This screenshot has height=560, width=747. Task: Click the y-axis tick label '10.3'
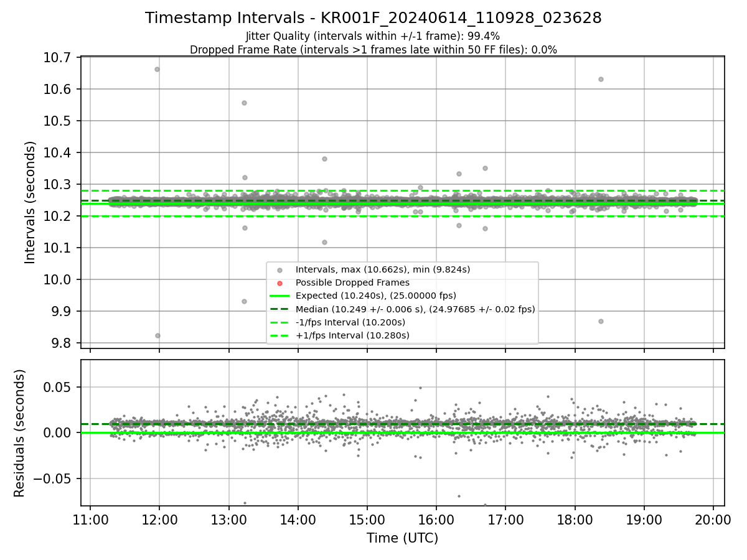coord(59,184)
